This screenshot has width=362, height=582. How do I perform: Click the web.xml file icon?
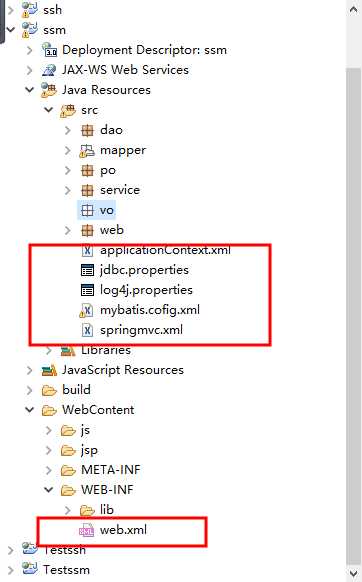[87, 530]
